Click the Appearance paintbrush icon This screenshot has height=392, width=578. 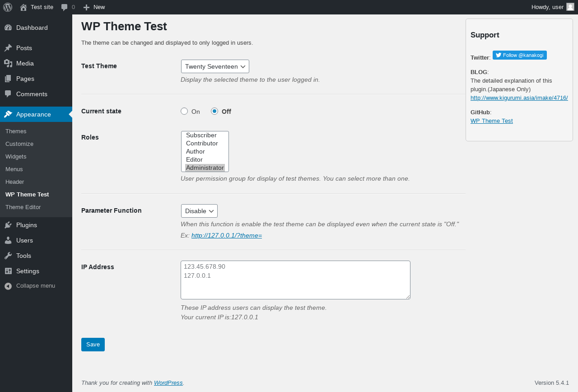(8, 114)
